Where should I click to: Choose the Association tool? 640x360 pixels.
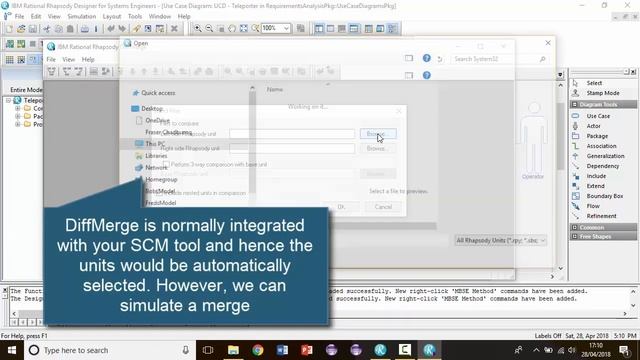click(601, 146)
